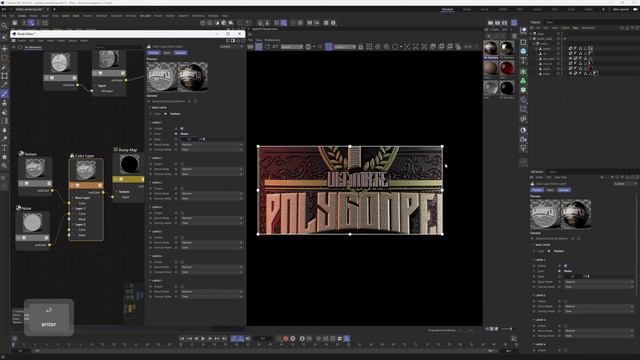Toggle Layer 5 Enable checkbox in Node Editor
Screen dimensions: 640x360
[x=182, y=238]
